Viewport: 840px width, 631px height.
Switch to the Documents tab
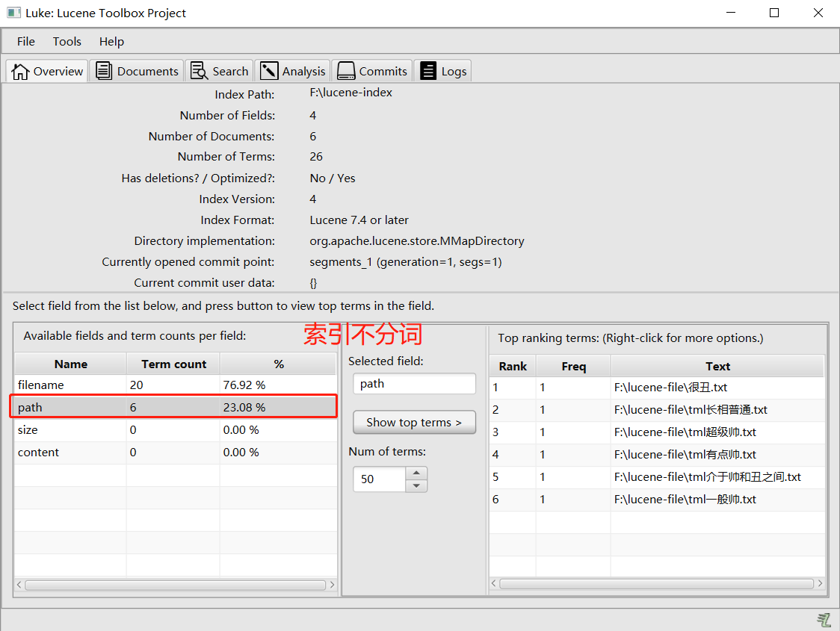pos(138,71)
